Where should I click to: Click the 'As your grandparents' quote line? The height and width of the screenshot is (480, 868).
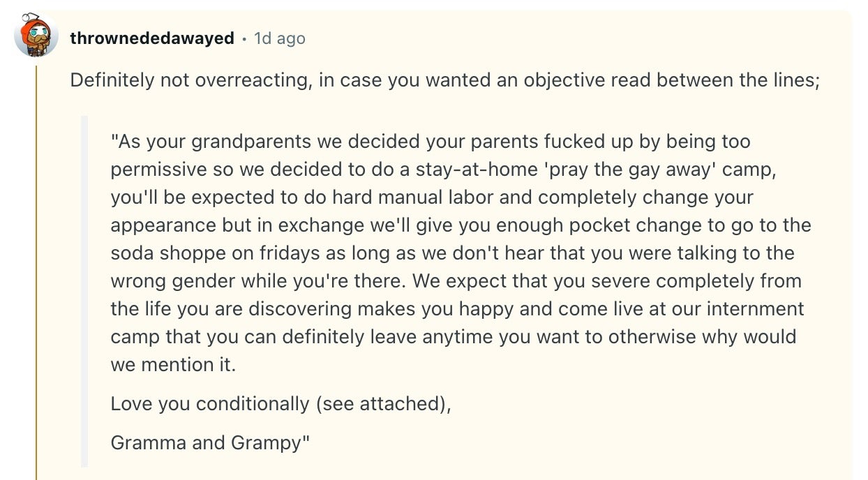pos(431,142)
